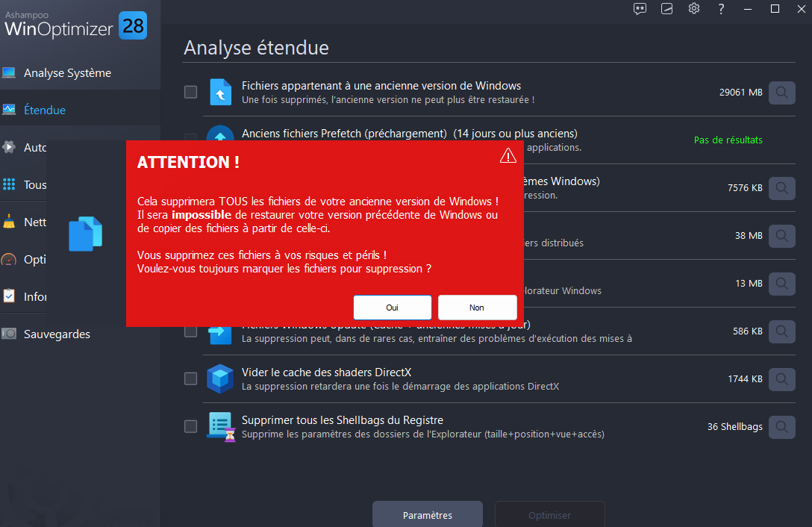The height and width of the screenshot is (527, 812).
Task: Open magnifier for the 7576 KB entry
Action: click(x=782, y=188)
